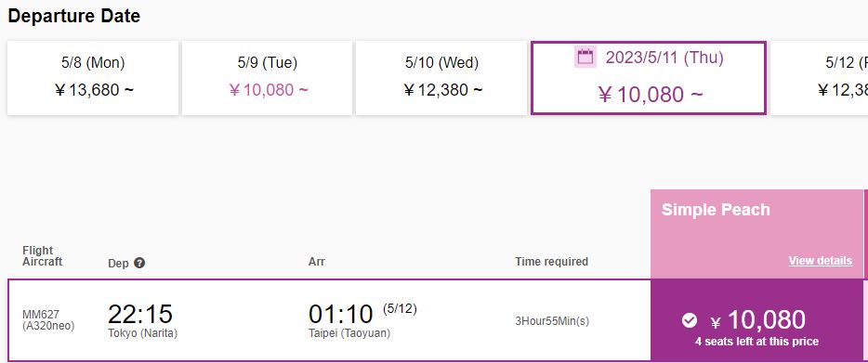Click the Taipei (Taoyuan) arrival airport
Viewport: 868px width, 363px height.
point(349,333)
